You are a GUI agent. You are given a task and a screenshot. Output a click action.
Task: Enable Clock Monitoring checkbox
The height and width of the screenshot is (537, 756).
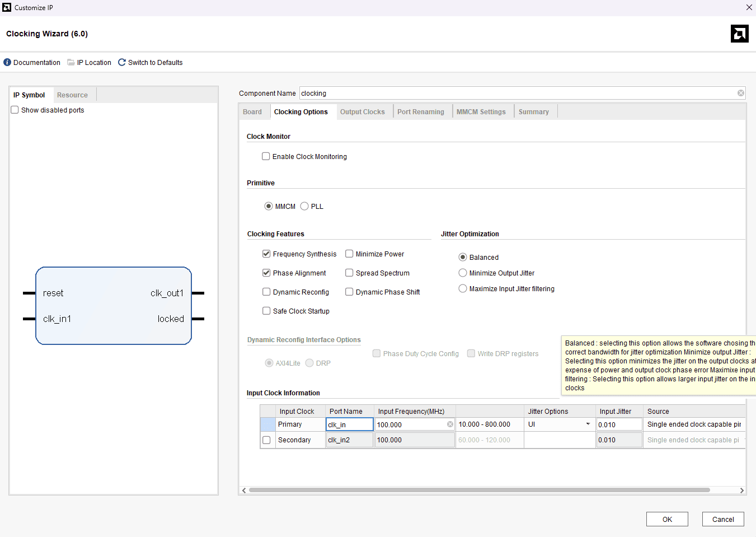(266, 157)
